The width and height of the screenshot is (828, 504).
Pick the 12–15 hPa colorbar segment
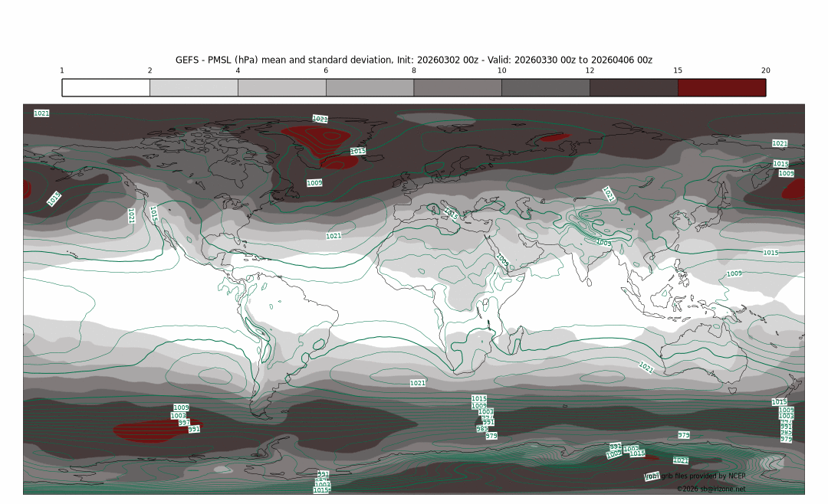(633, 87)
